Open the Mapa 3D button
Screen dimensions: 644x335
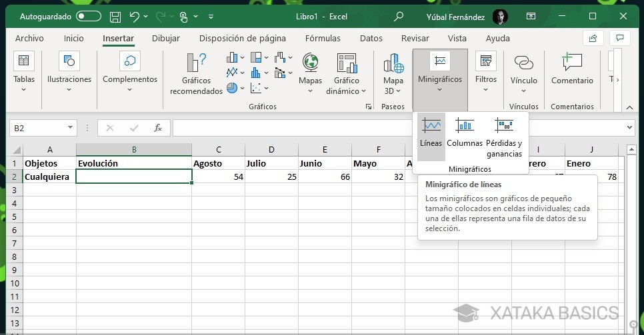(x=393, y=74)
